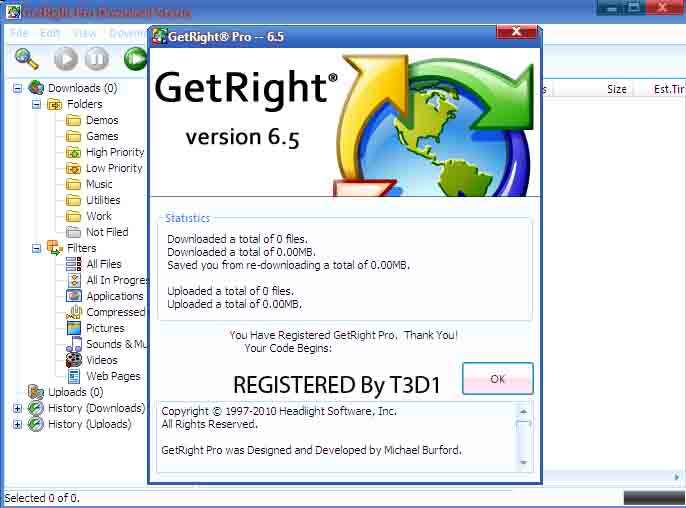This screenshot has height=508, width=686.
Task: Click the green start downloads toolbar icon
Action: tap(136, 59)
